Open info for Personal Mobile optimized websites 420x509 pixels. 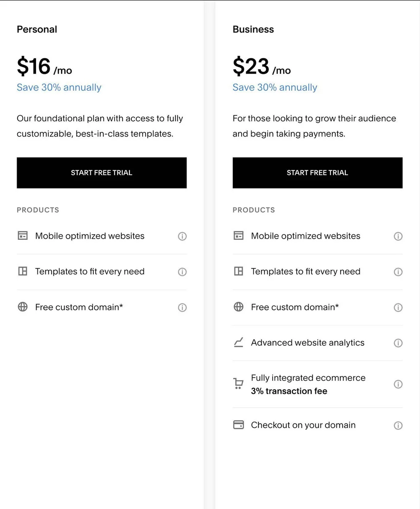click(x=182, y=236)
